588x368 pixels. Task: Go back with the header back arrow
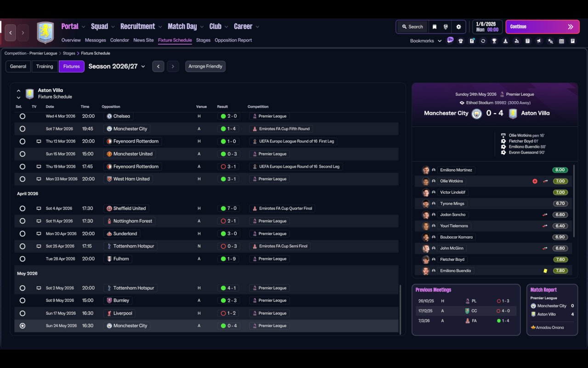tap(11, 33)
